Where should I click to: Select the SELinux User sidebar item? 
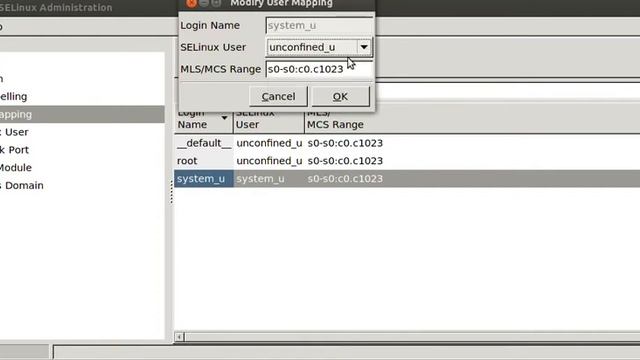[82, 132]
